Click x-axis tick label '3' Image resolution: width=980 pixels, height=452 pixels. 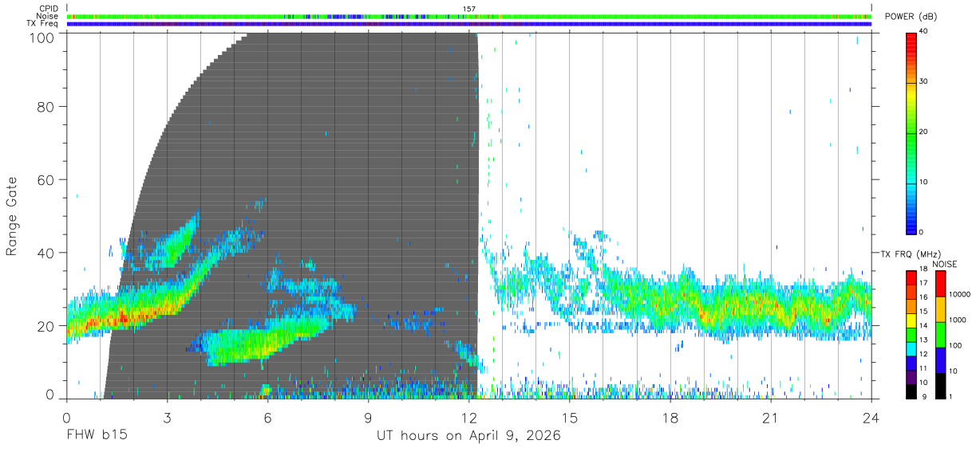click(167, 417)
